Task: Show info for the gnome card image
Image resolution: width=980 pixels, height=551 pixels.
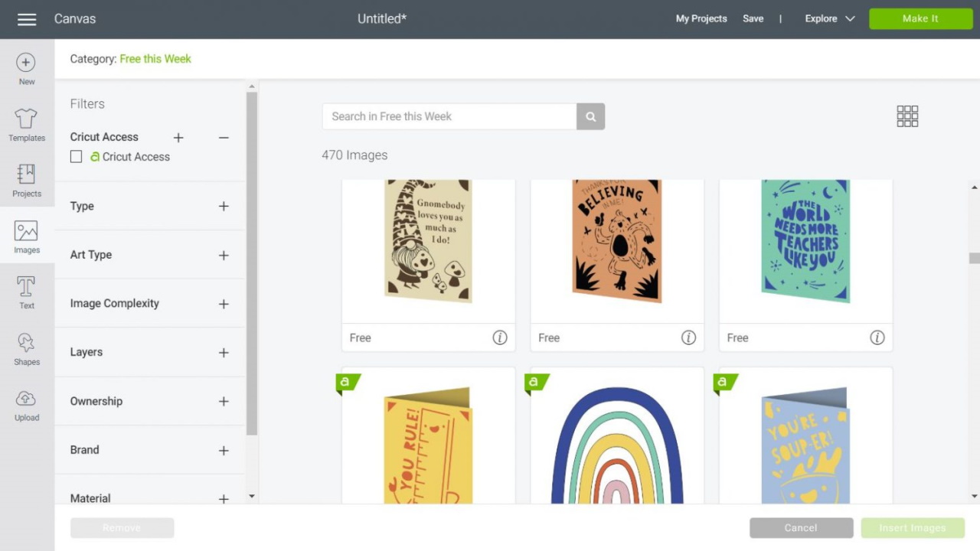Action: [x=500, y=337]
